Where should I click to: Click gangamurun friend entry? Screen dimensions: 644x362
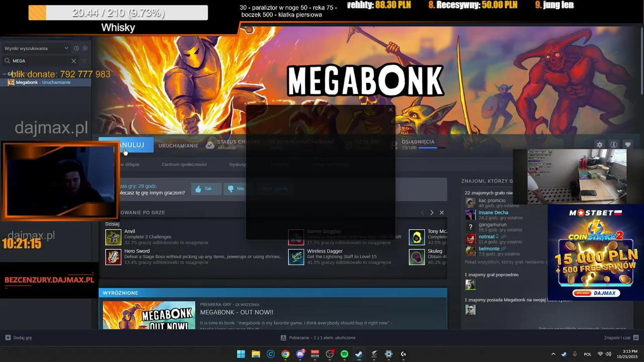(x=493, y=227)
